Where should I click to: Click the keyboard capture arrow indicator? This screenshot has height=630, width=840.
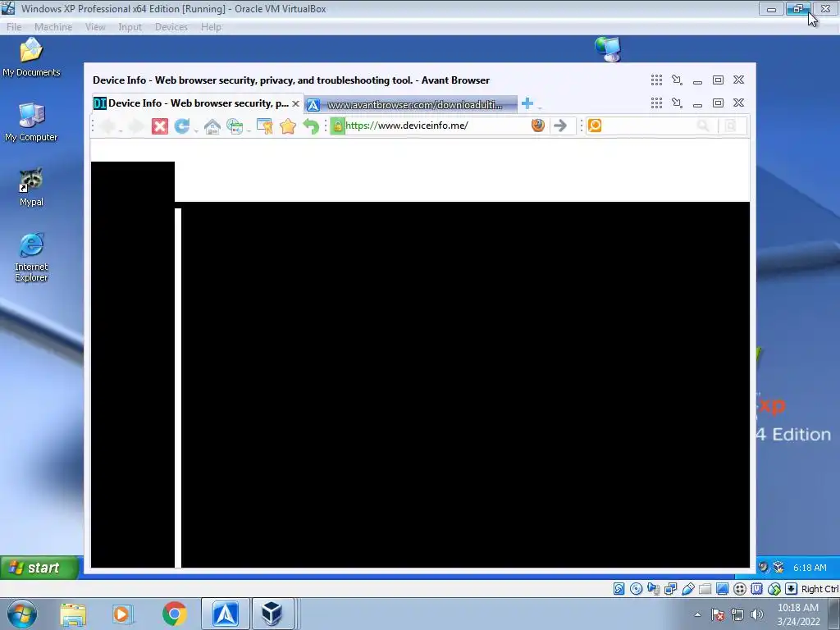(792, 589)
